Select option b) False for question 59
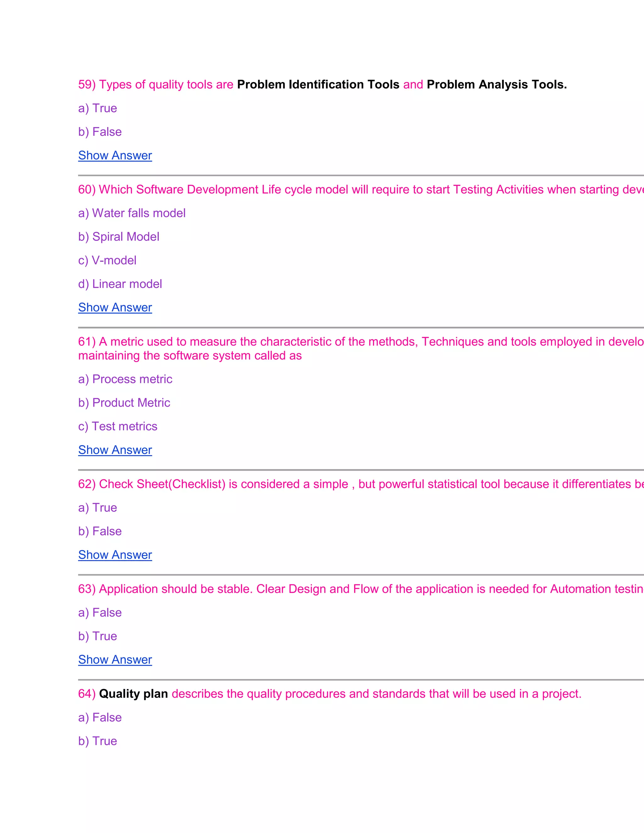 (100, 132)
